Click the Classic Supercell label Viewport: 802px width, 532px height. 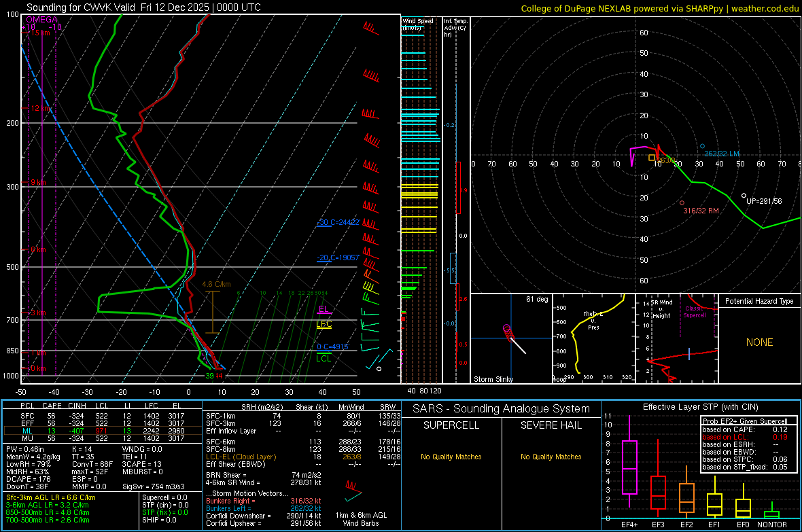pos(695,312)
